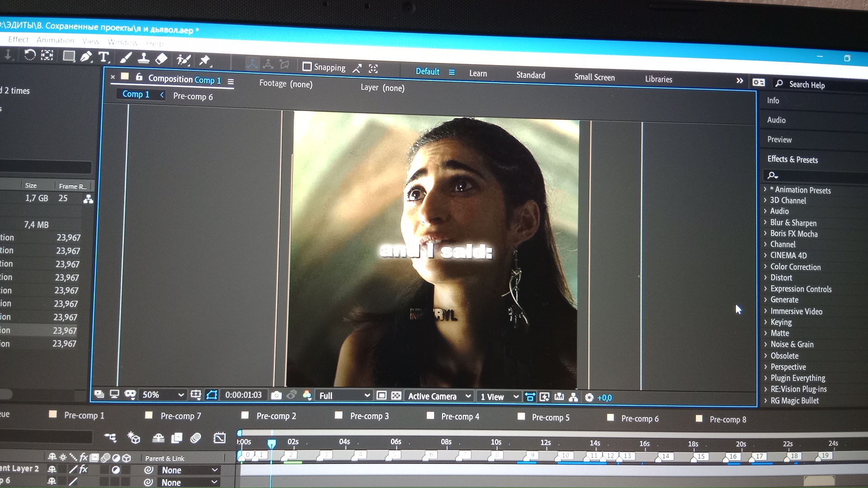
Task: Toggle Draft 3D in the timeline
Action: [134, 437]
